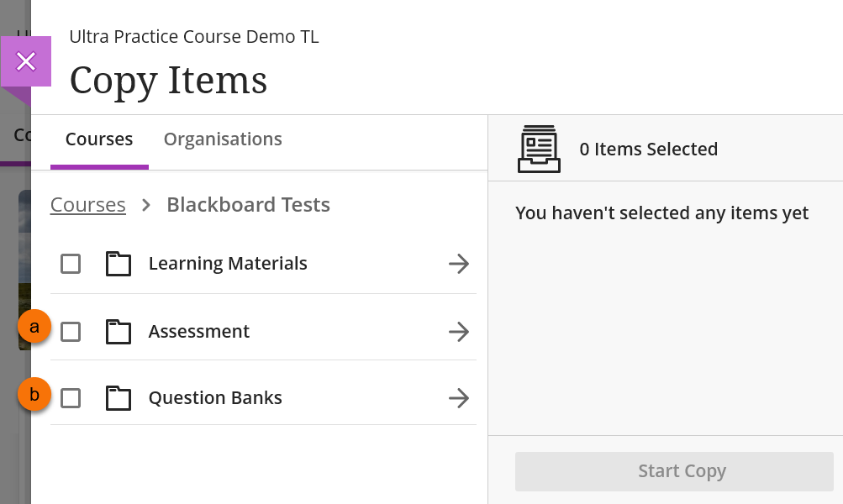Screen dimensions: 843x504
Task: Select the Assessment checkbox
Action: click(71, 332)
